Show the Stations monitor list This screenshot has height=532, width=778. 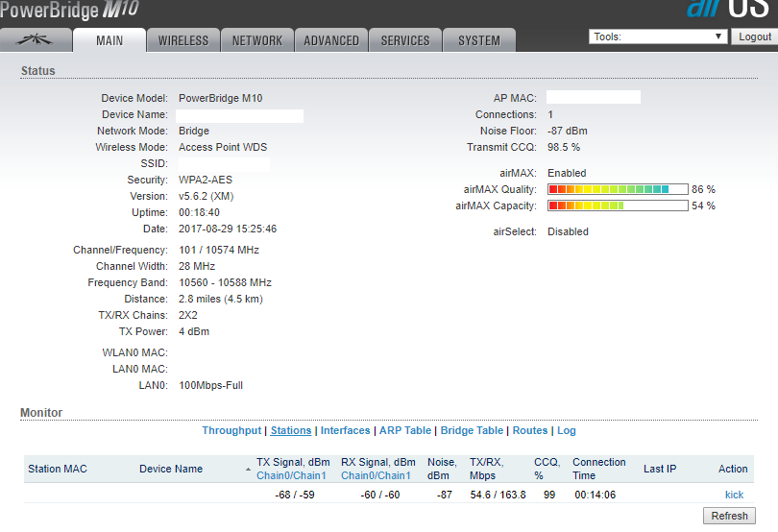291,430
